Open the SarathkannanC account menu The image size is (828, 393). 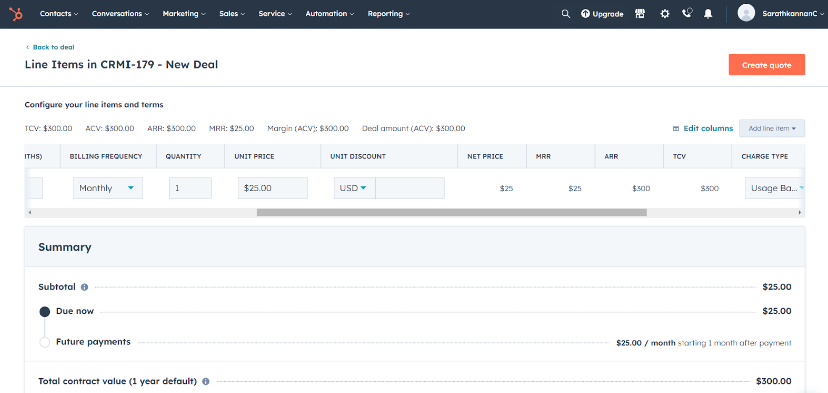coord(793,14)
